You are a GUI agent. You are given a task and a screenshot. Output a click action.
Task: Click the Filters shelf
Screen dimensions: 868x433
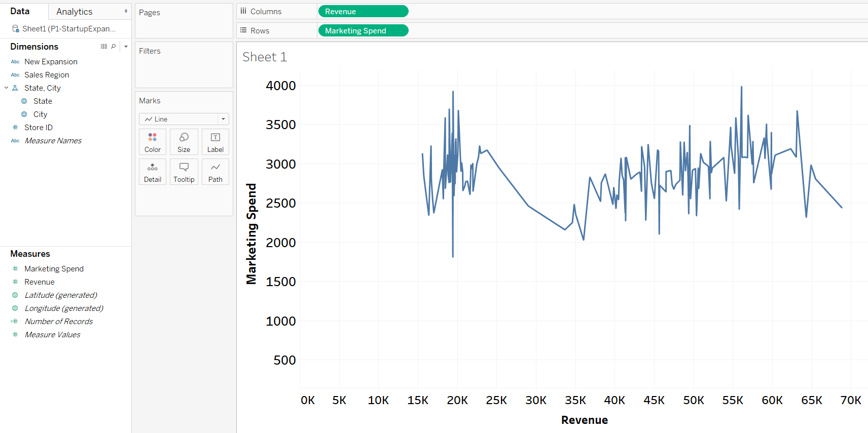pyautogui.click(x=184, y=65)
